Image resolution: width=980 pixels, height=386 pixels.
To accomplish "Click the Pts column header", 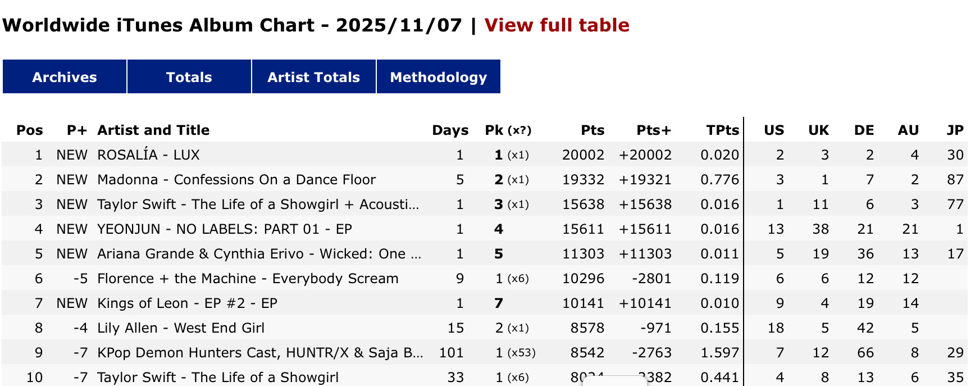I will 592,130.
